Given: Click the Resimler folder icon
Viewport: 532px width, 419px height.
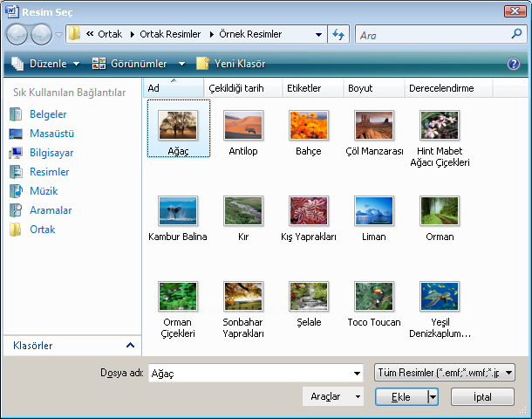Looking at the screenshot, I should click(16, 172).
